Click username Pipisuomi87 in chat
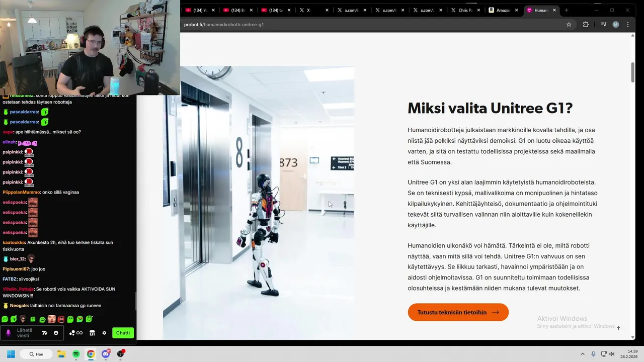The height and width of the screenshot is (362, 644). pyautogui.click(x=16, y=269)
